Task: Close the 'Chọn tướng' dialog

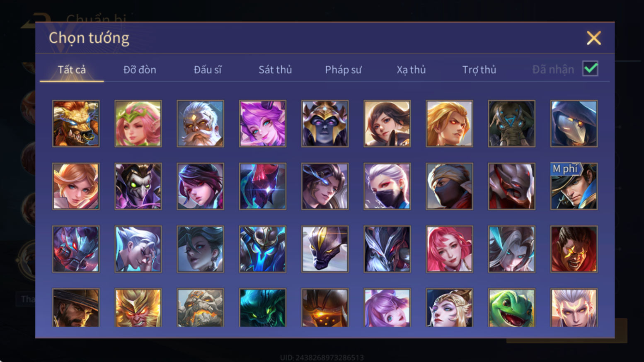Action: (x=593, y=38)
